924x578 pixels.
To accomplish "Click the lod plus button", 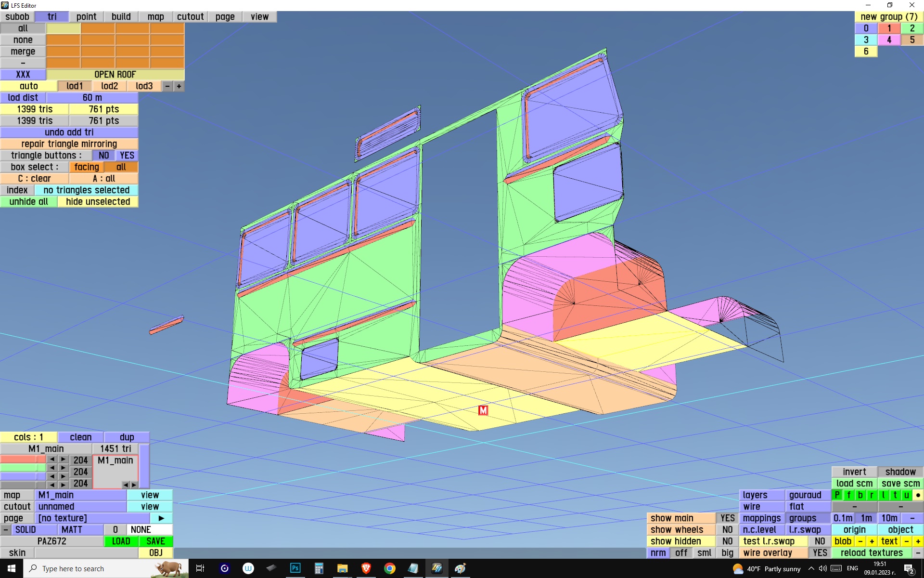I will pyautogui.click(x=179, y=86).
